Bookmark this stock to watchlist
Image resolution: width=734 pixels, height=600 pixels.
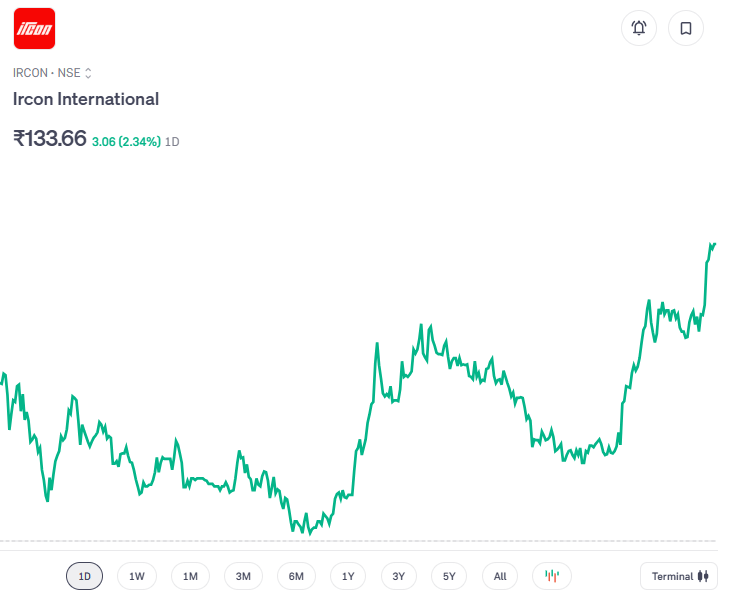686,28
